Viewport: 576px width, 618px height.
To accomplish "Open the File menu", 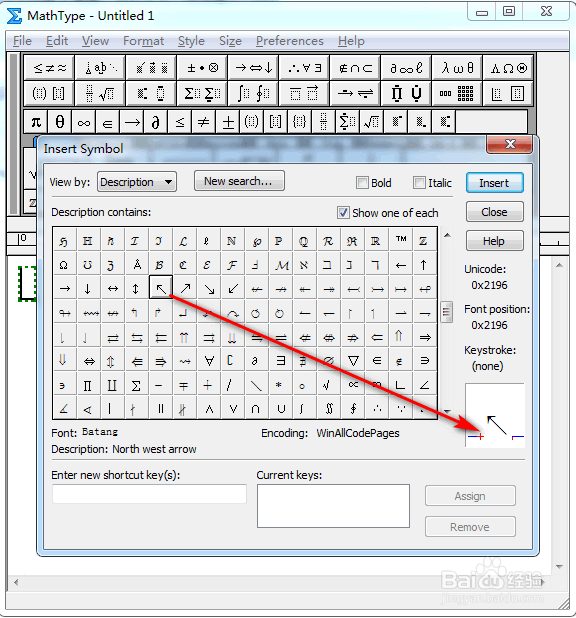I will point(22,41).
